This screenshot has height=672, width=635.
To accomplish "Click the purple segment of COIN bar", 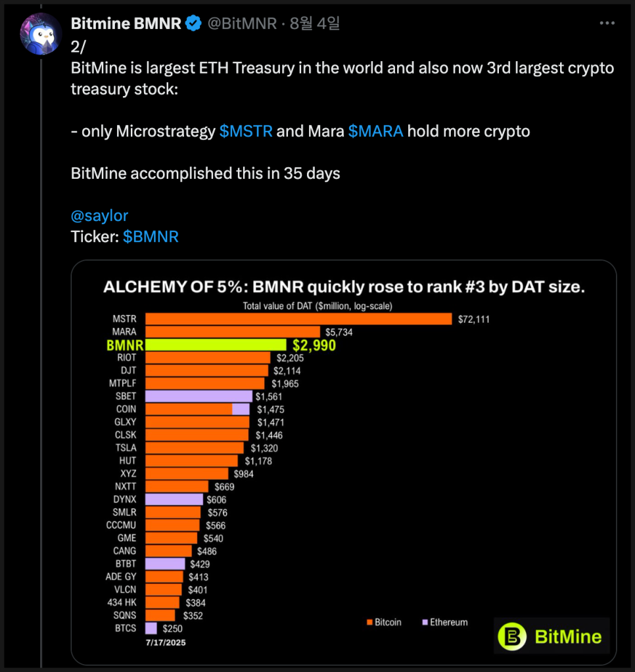I will pyautogui.click(x=241, y=409).
